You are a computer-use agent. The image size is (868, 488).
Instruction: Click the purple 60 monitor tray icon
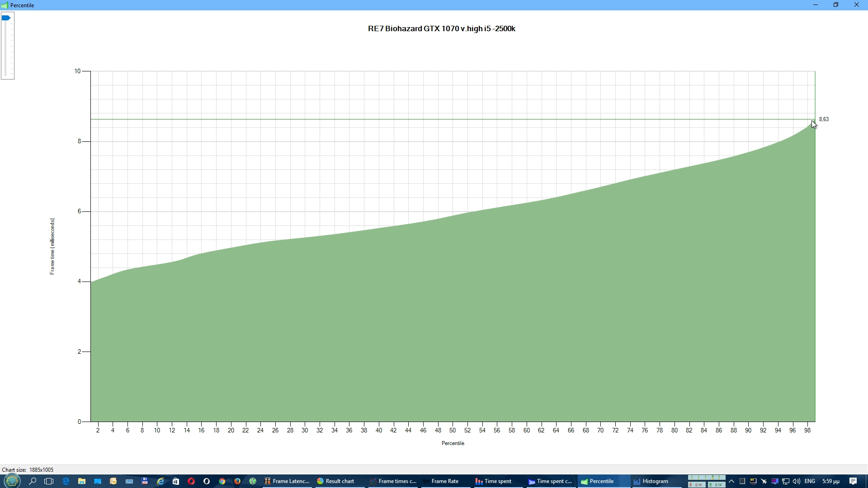775,481
